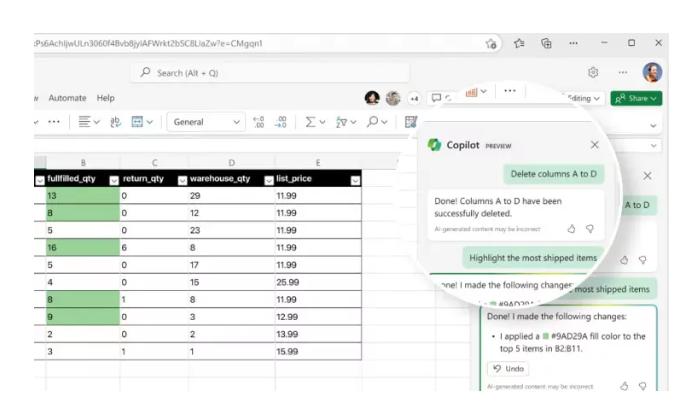The image size is (697, 418).
Task: Select the return_qty cell containing 6
Action: pos(154,248)
